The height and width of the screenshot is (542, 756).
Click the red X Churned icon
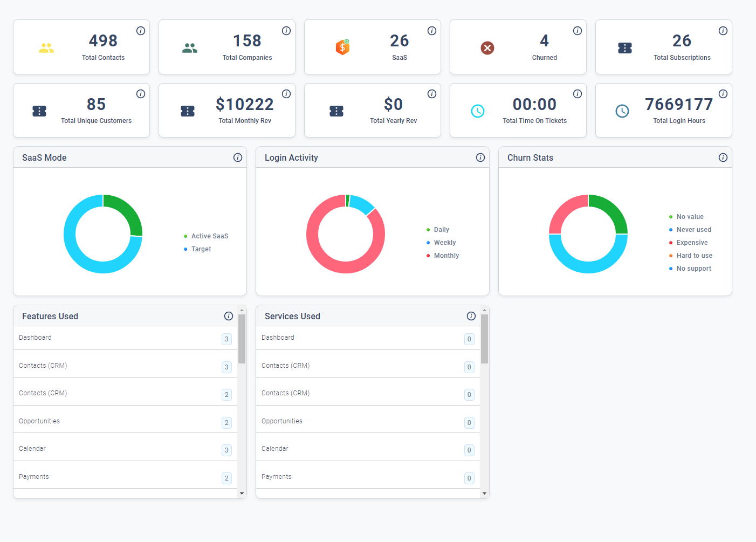coord(487,48)
